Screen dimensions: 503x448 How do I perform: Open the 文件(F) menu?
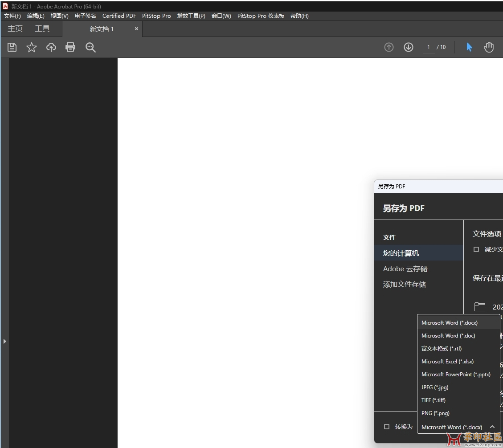coord(12,16)
